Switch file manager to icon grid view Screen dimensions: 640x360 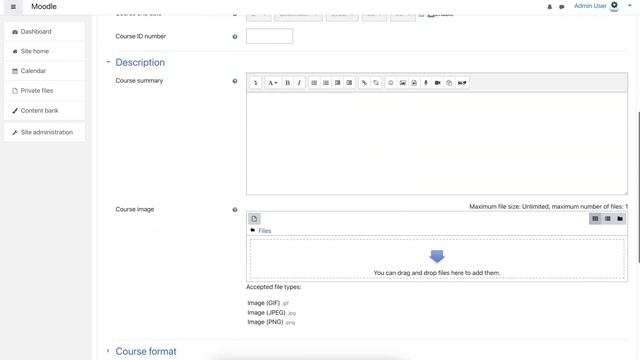point(595,219)
